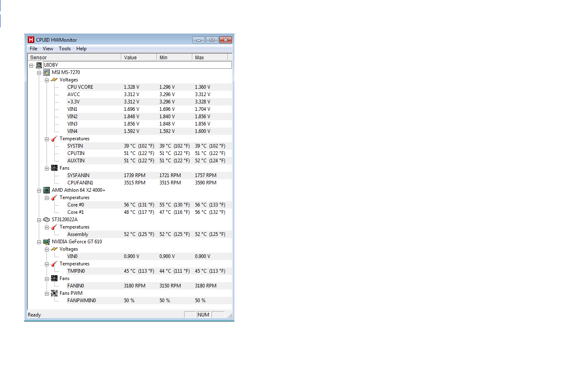The height and width of the screenshot is (368, 588).
Task: Collapse the NVIDIA GeForce GT 610 node
Action: click(x=39, y=242)
